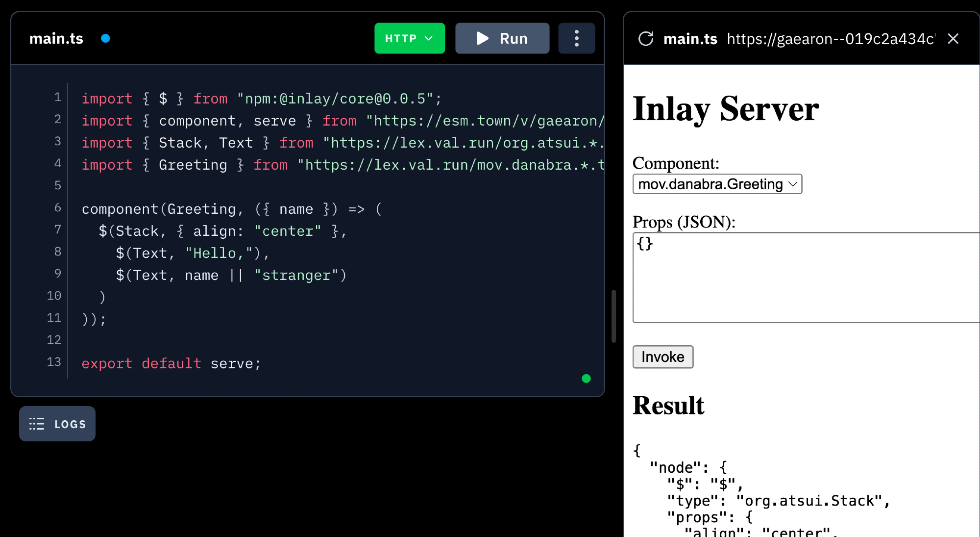Click line number 13 in gutter
Viewport: 980px width, 537px height.
[54, 362]
